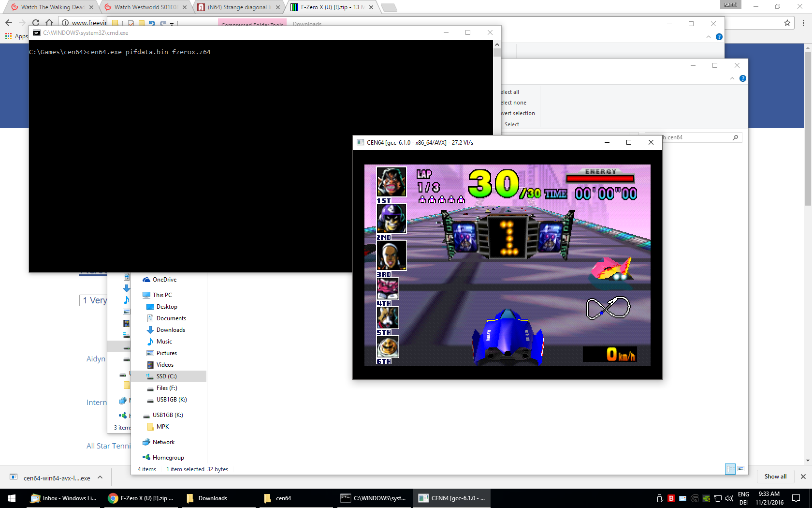Expand the ribbon chevron in the Downloads Explorer window
Image resolution: width=812 pixels, height=508 pixels.
(709, 37)
